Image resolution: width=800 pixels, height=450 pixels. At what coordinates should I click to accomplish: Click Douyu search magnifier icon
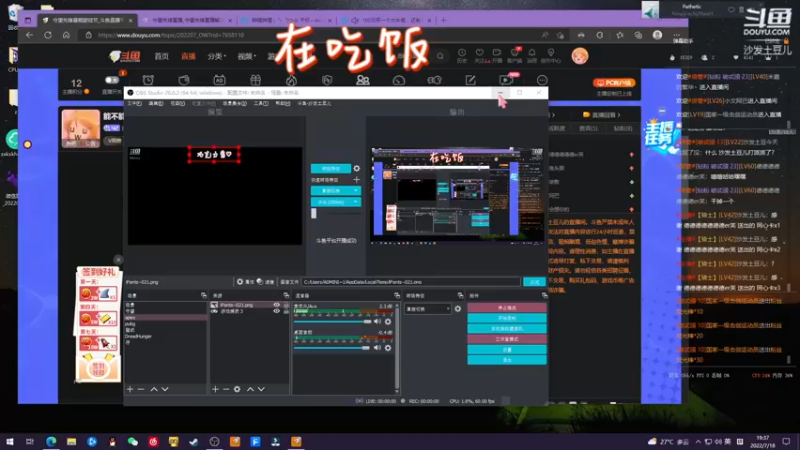click(440, 56)
